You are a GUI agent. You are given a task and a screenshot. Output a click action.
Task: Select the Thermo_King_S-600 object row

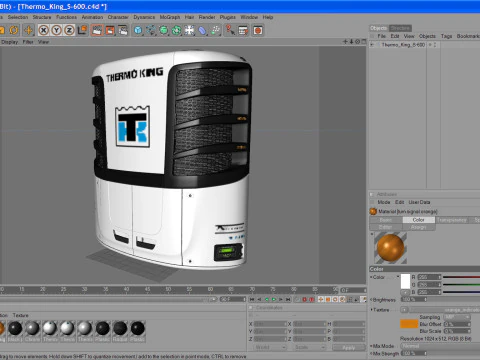coord(403,45)
